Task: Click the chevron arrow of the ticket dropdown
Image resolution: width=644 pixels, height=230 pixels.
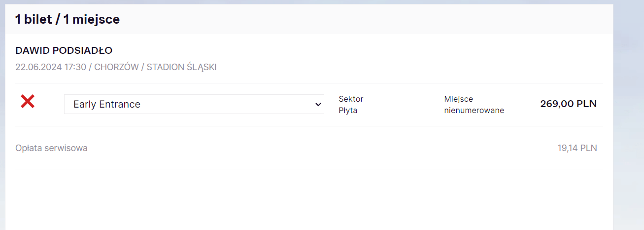Action: (x=318, y=104)
